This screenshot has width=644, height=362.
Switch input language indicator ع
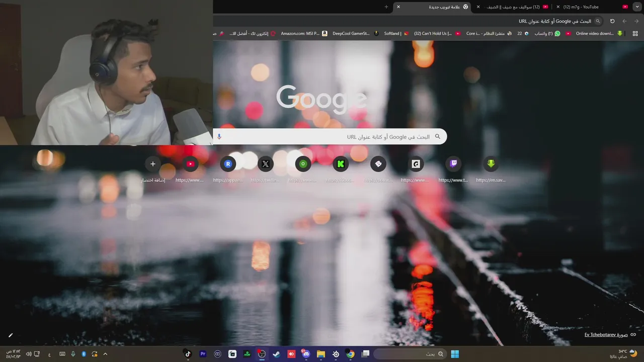[x=49, y=354]
